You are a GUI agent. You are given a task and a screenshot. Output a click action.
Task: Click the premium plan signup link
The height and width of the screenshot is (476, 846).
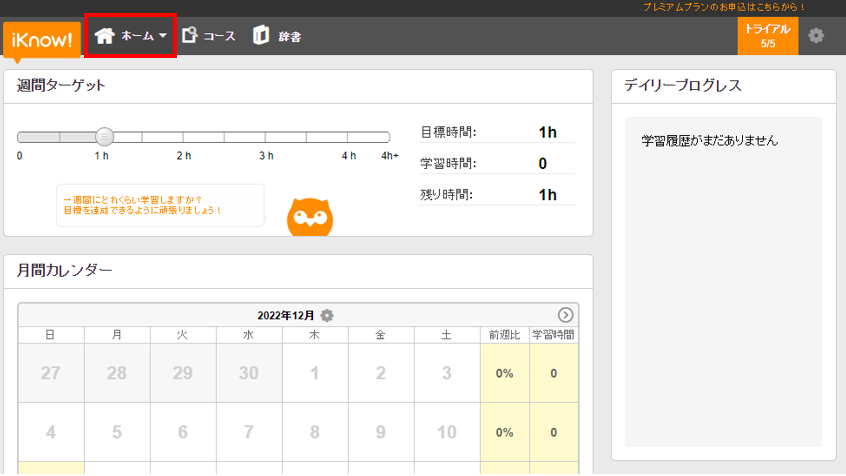(x=739, y=7)
